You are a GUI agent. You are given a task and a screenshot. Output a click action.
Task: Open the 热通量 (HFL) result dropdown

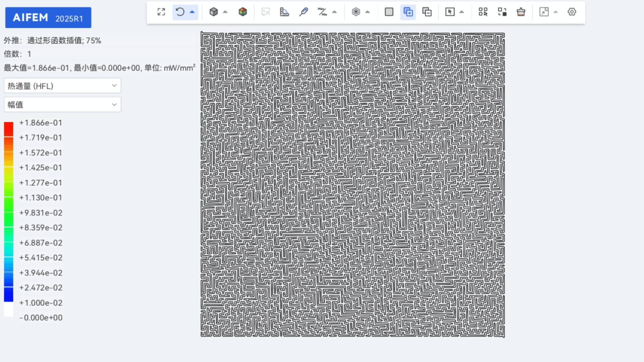click(x=62, y=85)
